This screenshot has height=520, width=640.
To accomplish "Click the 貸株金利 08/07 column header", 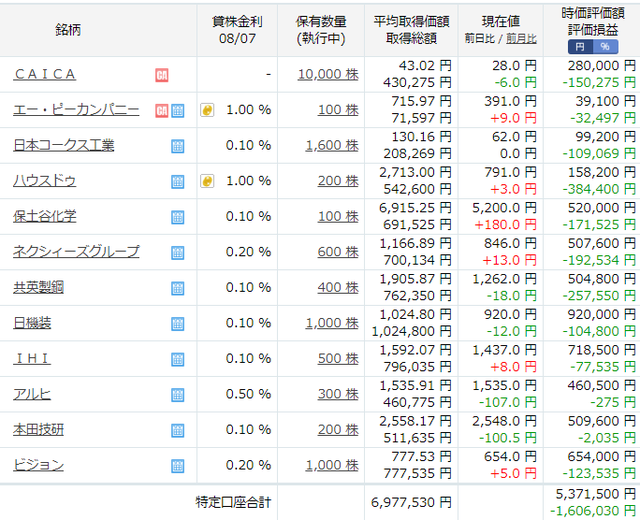I will 237,30.
